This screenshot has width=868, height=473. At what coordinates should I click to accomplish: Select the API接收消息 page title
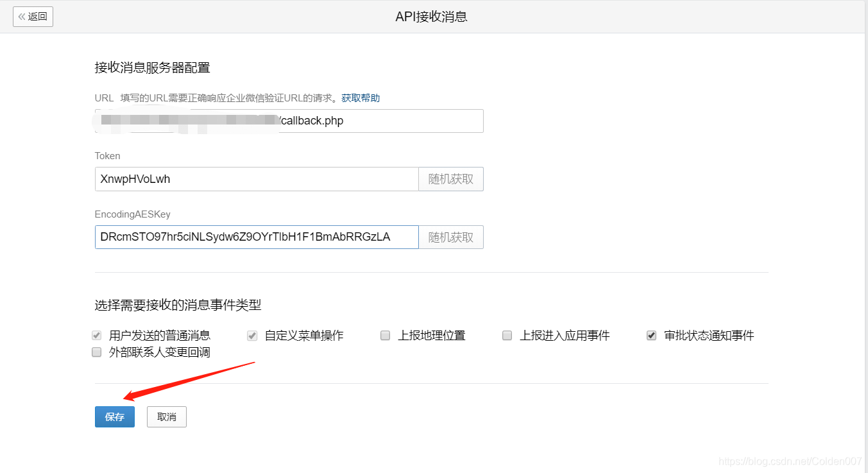point(431,16)
